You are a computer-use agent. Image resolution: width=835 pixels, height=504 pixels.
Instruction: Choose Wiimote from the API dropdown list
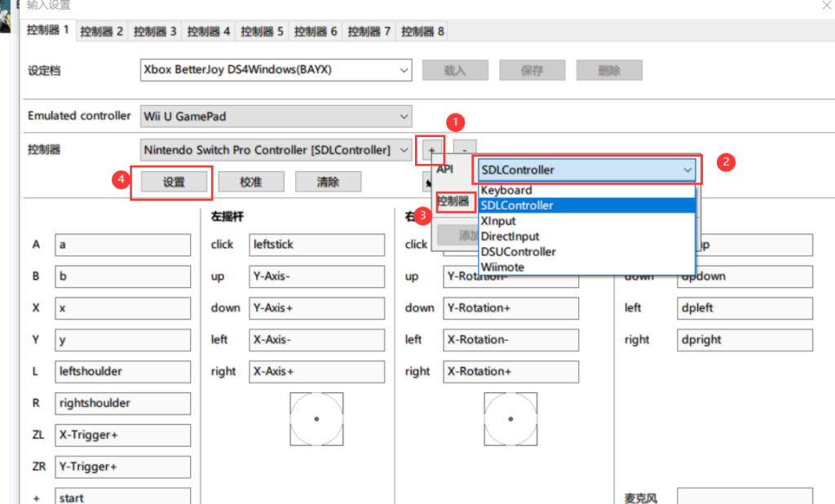503,267
